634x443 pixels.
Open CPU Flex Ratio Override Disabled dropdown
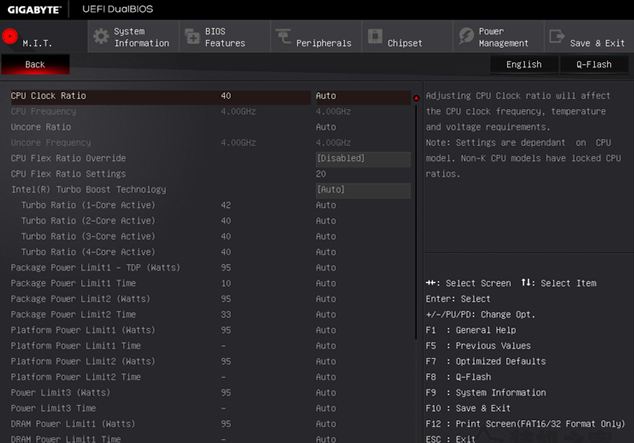363,158
